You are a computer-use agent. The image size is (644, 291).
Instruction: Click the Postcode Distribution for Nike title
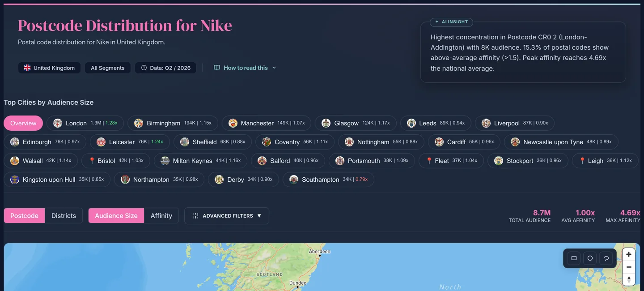tap(125, 26)
